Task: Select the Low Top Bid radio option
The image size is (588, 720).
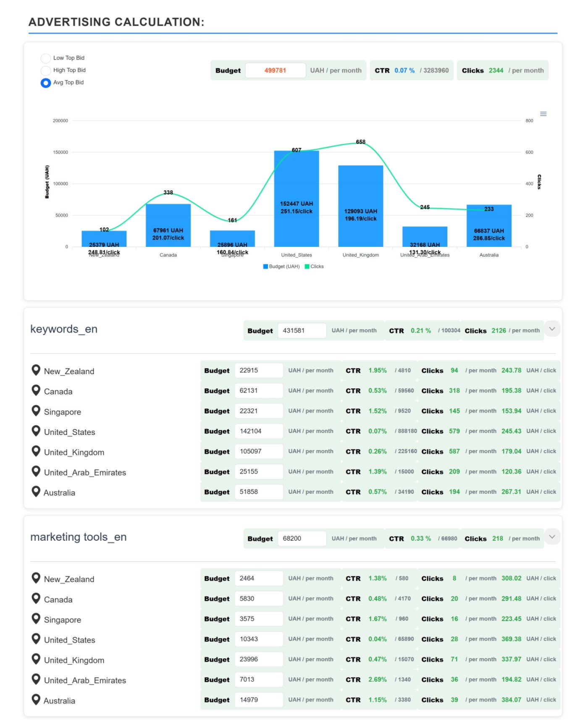Action: (46, 58)
